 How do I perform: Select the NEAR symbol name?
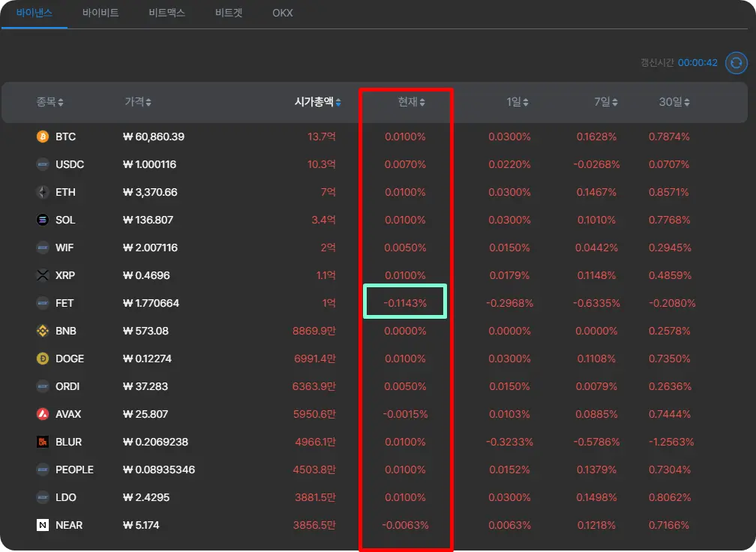[69, 524]
